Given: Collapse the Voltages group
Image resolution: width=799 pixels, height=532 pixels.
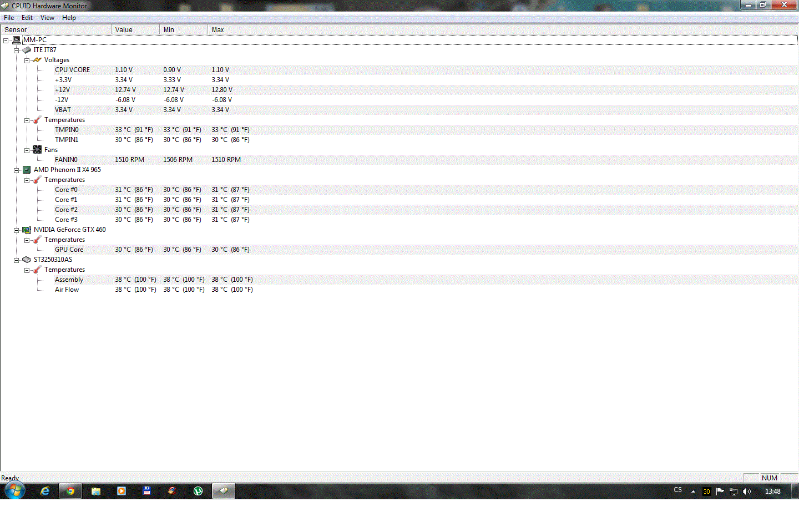Looking at the screenshot, I should [x=27, y=60].
